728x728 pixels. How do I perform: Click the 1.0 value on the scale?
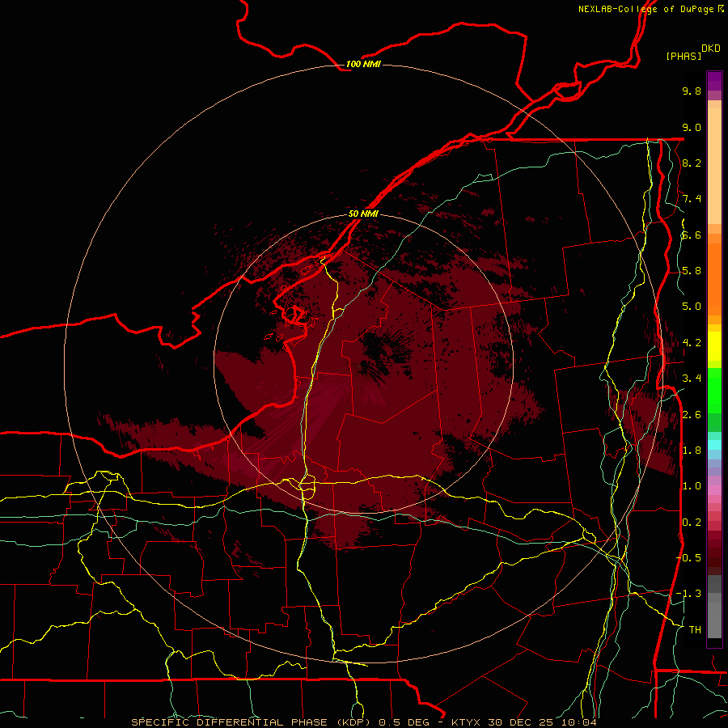click(x=692, y=486)
